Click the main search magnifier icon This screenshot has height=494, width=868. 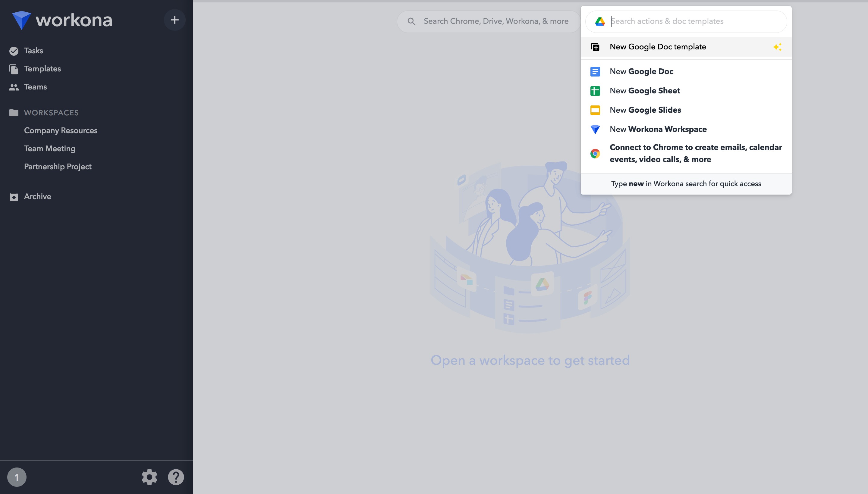[411, 22]
